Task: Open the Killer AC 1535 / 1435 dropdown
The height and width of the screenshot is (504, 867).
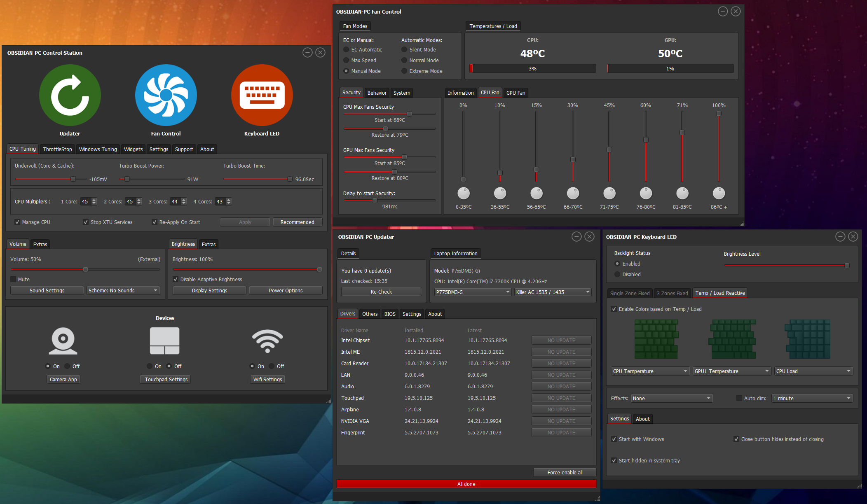Action: coord(553,292)
